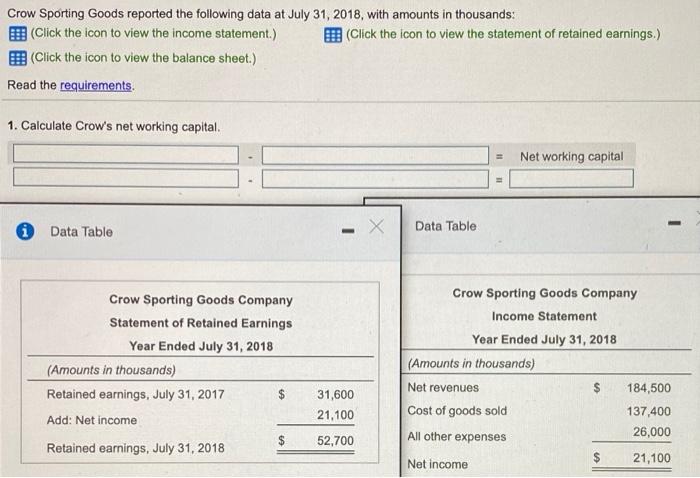Screen dimensions: 700x478
Task: Select the 31,600 retained earnings value
Action: point(335,395)
